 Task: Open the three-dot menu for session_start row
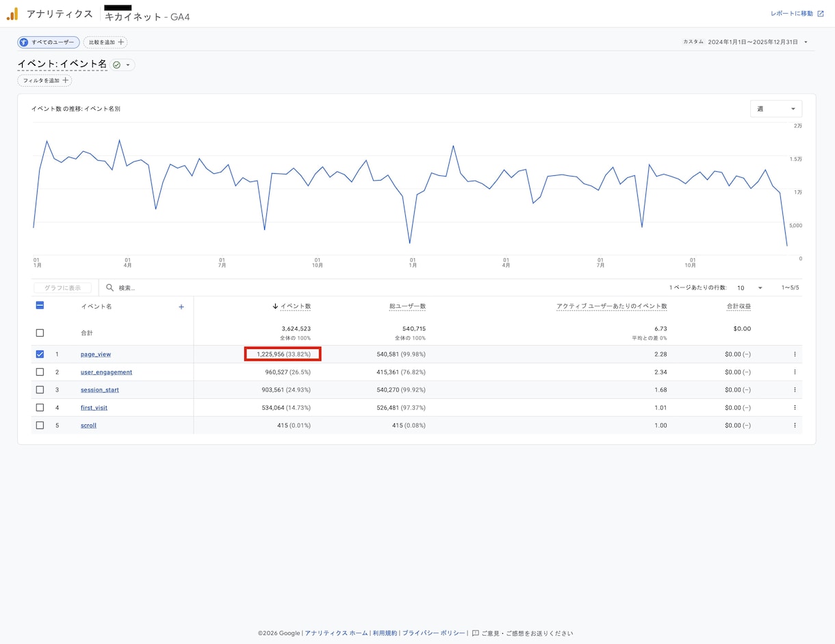click(x=795, y=390)
